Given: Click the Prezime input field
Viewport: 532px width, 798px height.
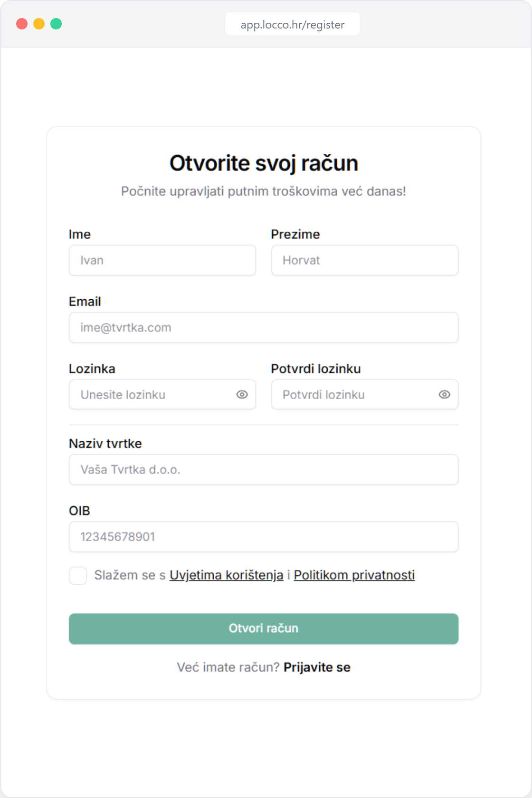Looking at the screenshot, I should pyautogui.click(x=365, y=260).
